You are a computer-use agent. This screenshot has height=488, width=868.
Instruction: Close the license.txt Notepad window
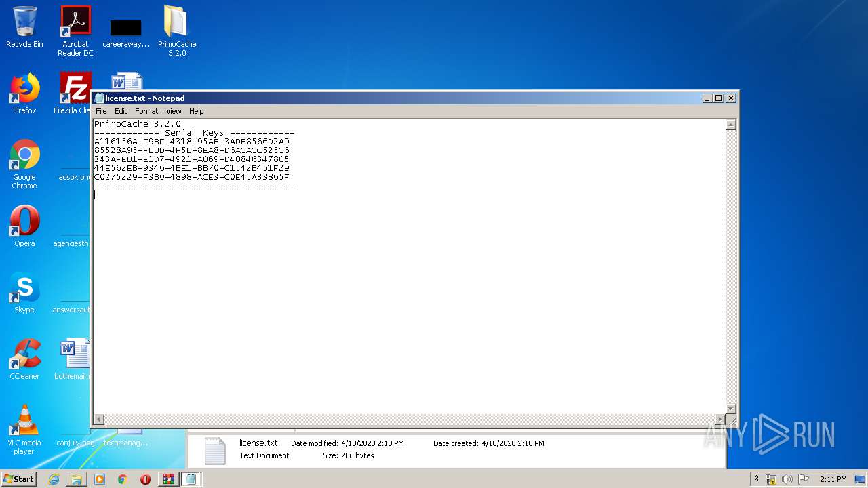coord(731,98)
